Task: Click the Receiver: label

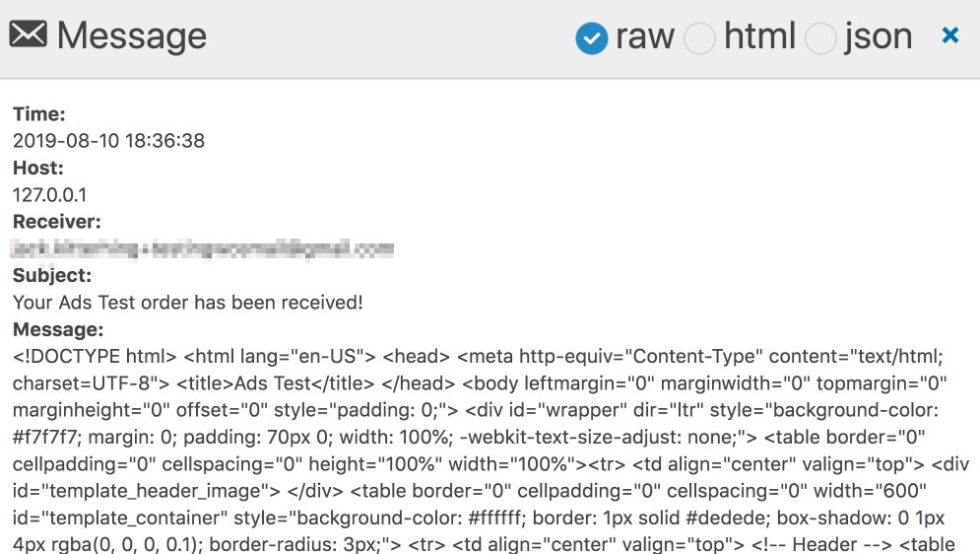Action: 57,222
